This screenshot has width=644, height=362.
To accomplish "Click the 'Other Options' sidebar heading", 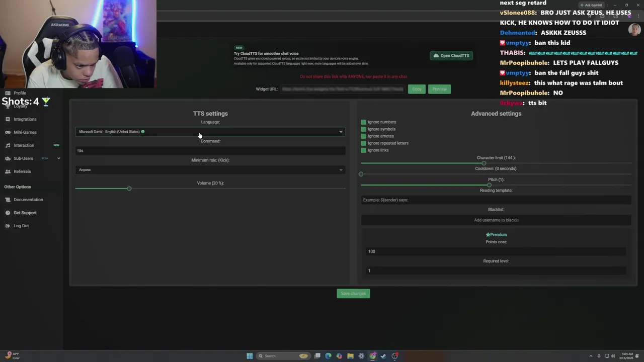I will 18,187.
